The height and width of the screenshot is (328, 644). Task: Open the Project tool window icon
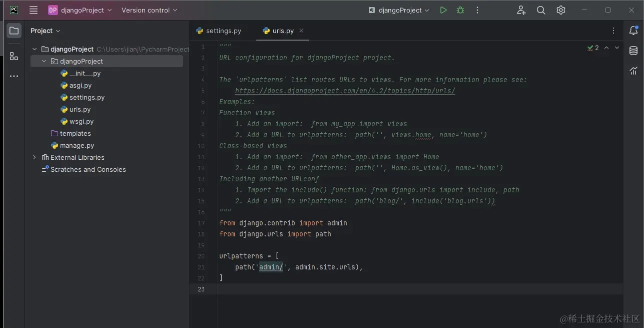14,31
